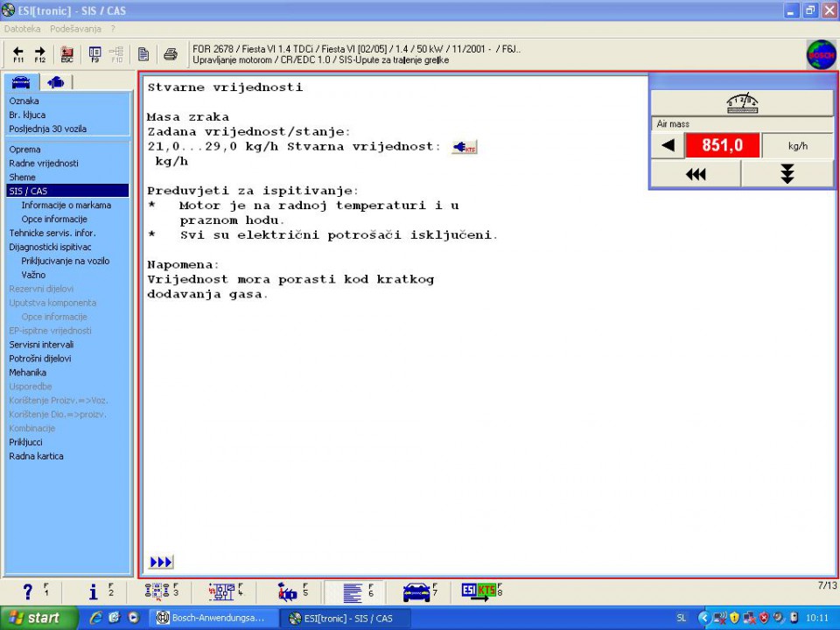The height and width of the screenshot is (630, 840).
Task: Click the back arrow F11 toolbar icon
Action: (17, 54)
